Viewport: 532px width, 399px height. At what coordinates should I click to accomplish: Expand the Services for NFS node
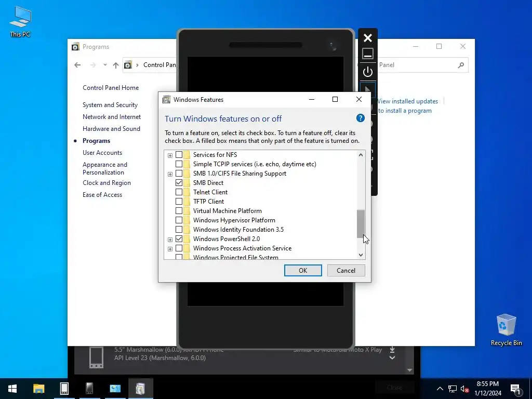(x=170, y=155)
